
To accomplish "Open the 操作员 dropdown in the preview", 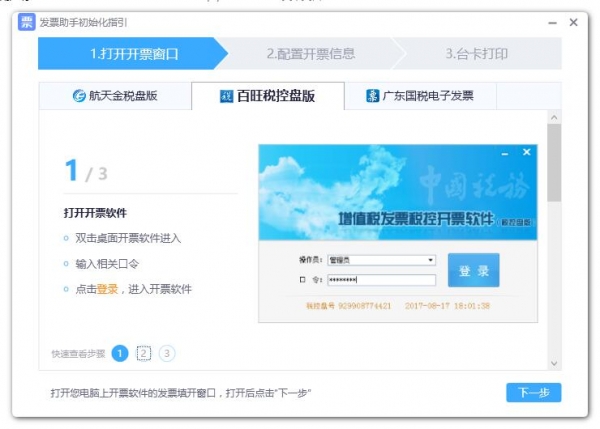I will (382, 260).
